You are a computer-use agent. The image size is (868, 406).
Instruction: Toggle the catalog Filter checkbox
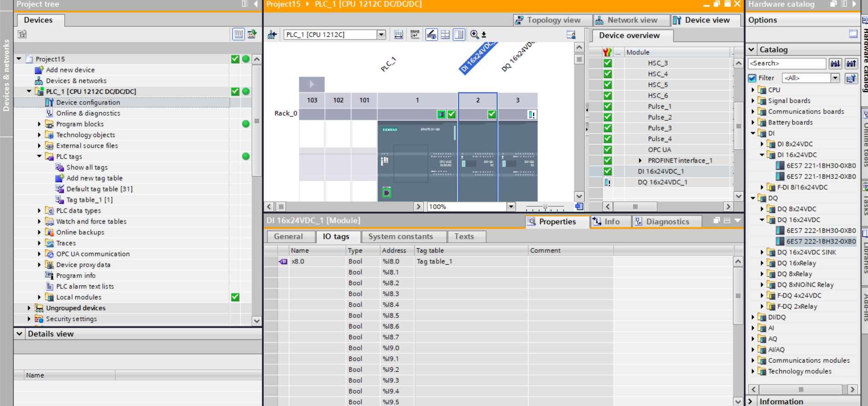point(752,78)
